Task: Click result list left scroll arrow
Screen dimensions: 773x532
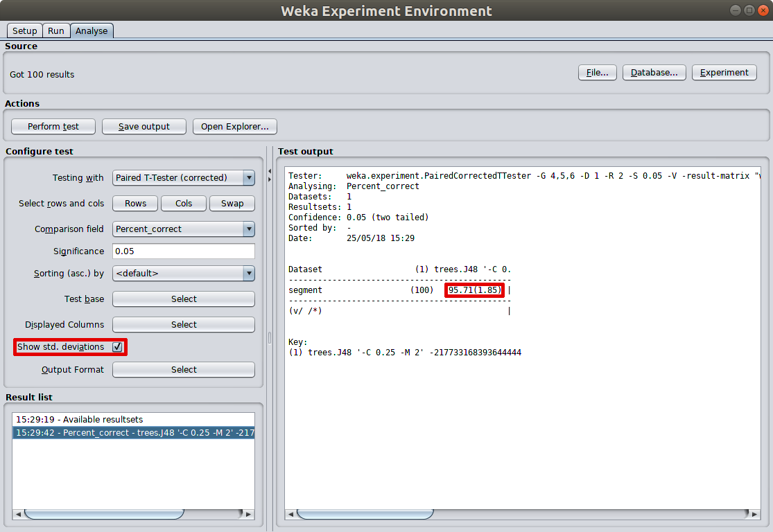Action: (18, 514)
